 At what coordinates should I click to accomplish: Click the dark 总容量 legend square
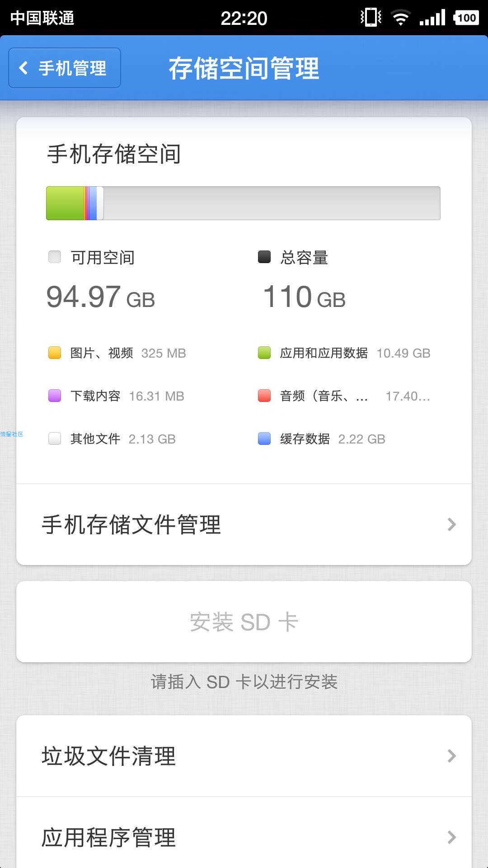(264, 257)
